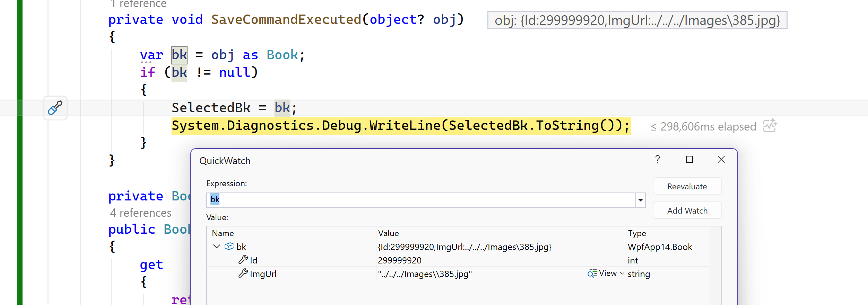Close the QuickWatch dialog
The image size is (868, 305).
click(x=721, y=159)
